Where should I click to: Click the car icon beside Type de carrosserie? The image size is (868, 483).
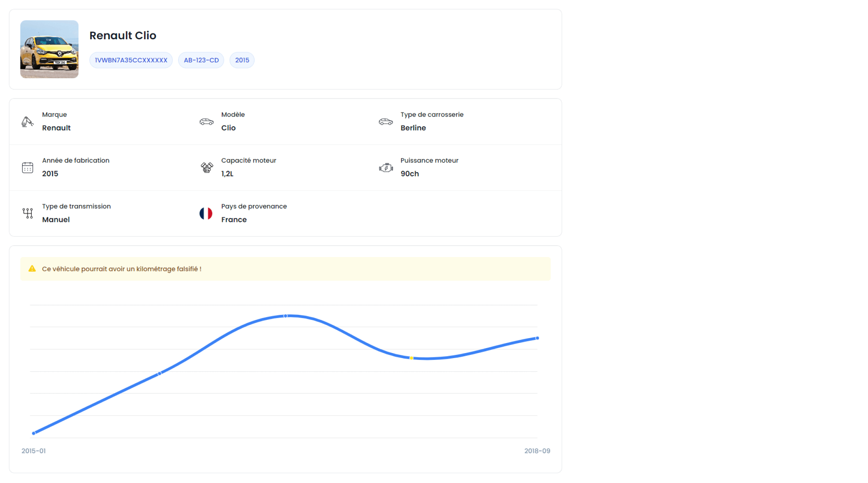[x=385, y=122]
